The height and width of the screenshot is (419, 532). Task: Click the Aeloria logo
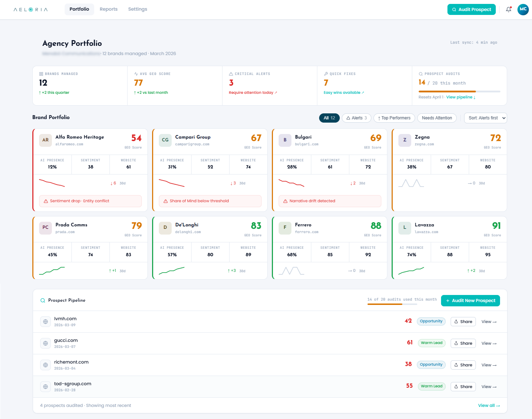[31, 10]
